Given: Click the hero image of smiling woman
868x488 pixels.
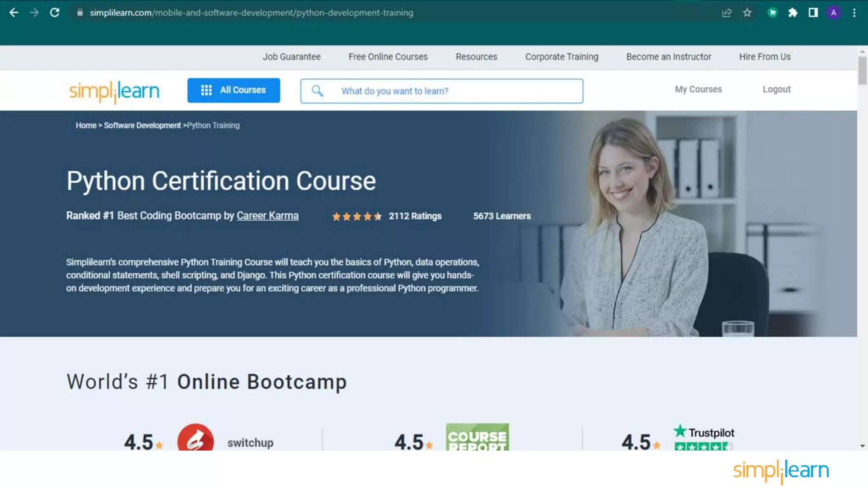Looking at the screenshot, I should pos(636,227).
